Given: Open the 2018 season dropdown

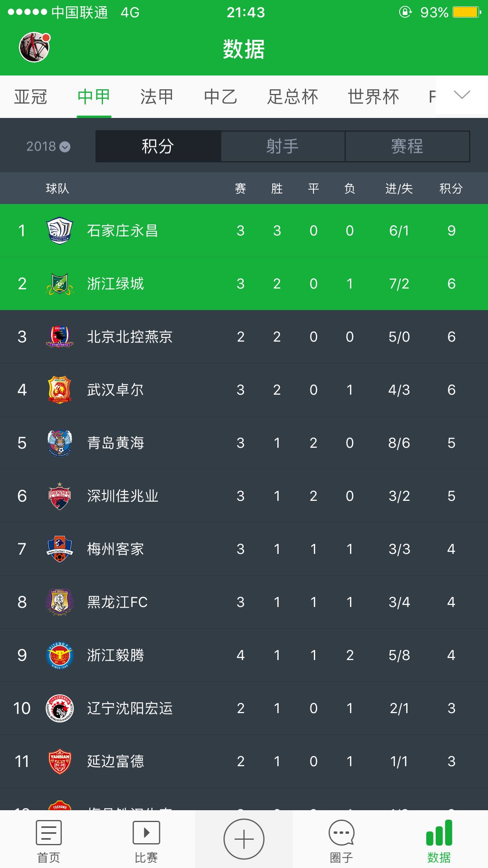Looking at the screenshot, I should [x=48, y=147].
